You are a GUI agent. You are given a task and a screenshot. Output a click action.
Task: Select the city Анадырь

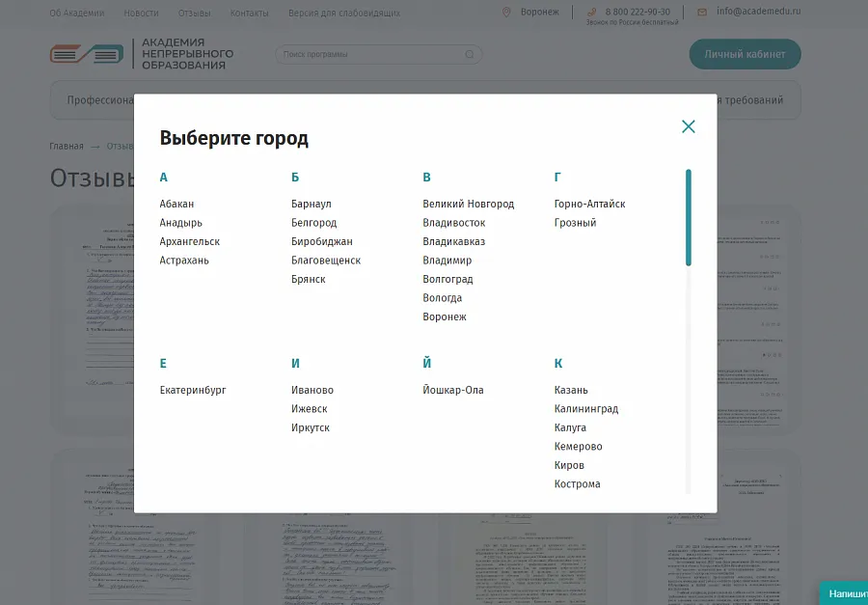click(181, 223)
